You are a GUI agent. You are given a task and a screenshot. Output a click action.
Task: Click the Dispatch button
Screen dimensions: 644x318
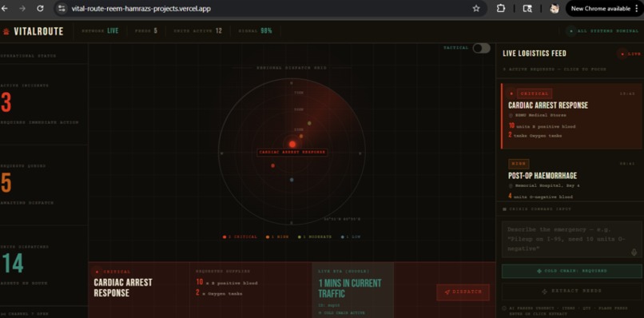[x=463, y=292]
